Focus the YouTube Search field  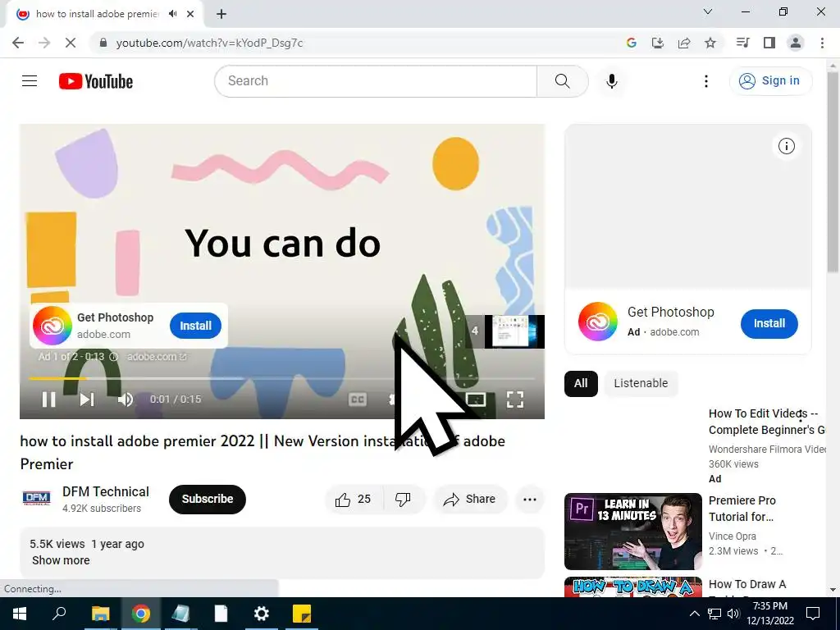pos(376,81)
